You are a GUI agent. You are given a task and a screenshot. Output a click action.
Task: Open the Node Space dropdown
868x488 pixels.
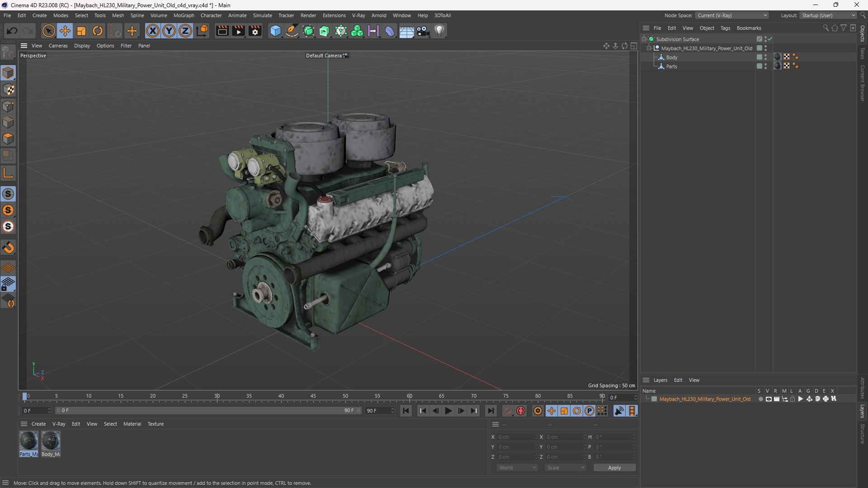731,15
